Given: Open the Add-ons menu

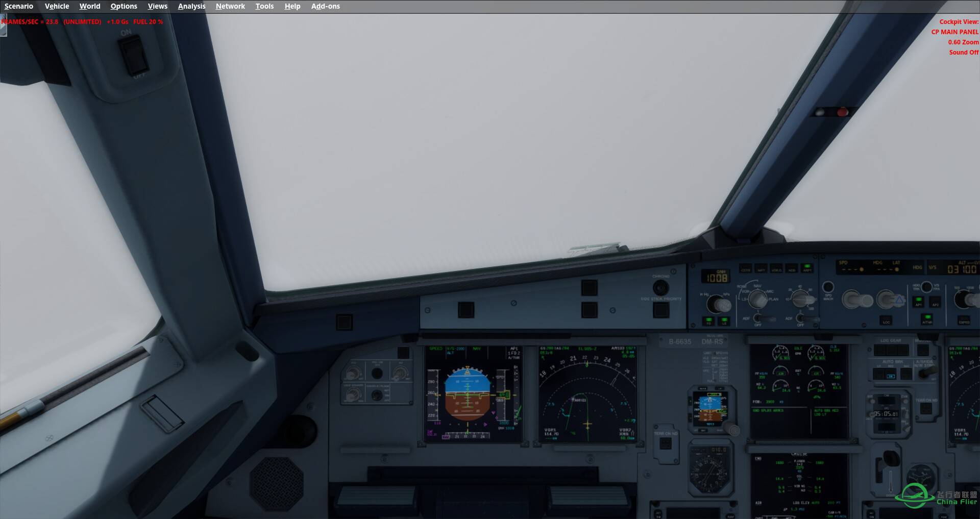Looking at the screenshot, I should click(x=326, y=6).
